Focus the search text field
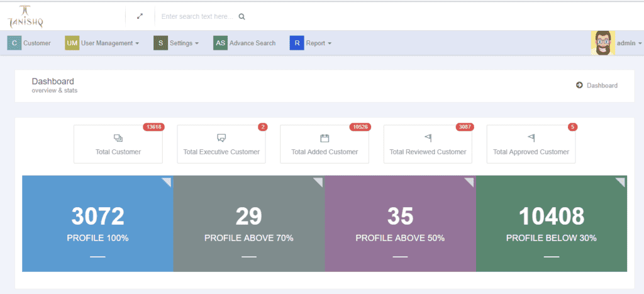Viewport: 644px width, 294px height. pos(197,17)
